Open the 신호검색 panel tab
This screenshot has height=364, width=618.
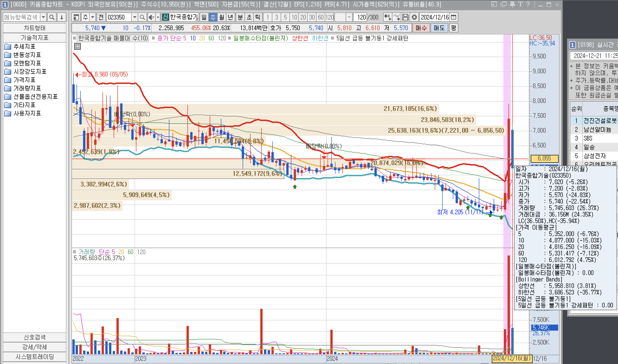[34, 337]
